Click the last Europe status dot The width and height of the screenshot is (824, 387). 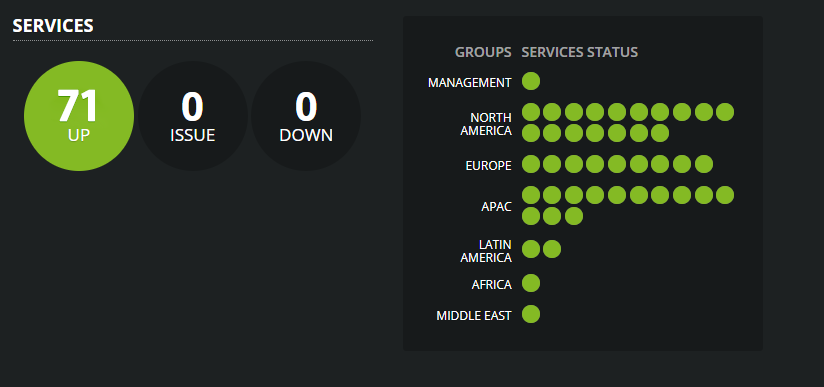[704, 164]
